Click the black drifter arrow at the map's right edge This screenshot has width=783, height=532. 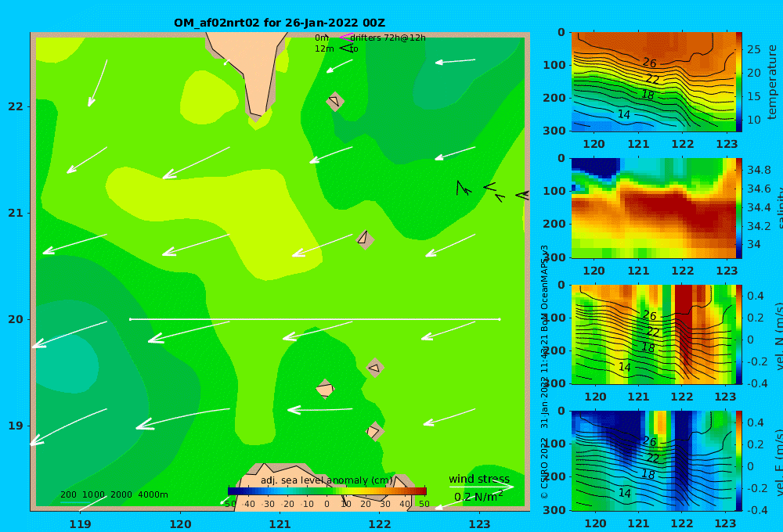(x=522, y=195)
